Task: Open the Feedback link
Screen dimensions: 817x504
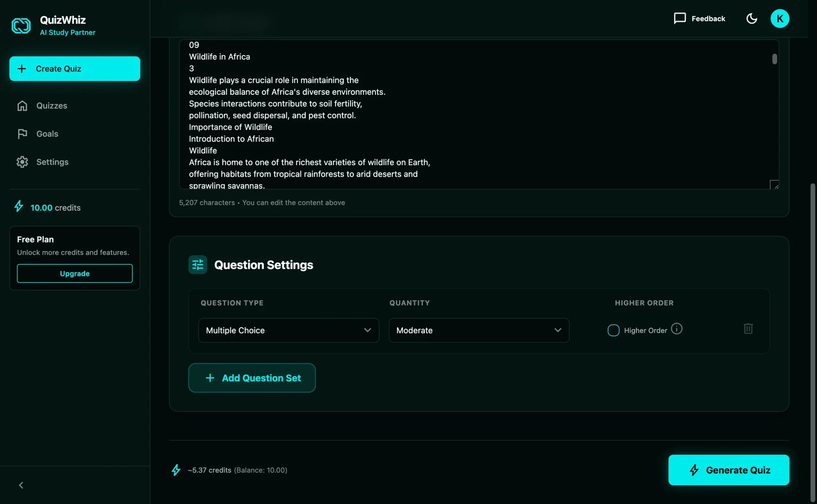Action: (x=699, y=19)
